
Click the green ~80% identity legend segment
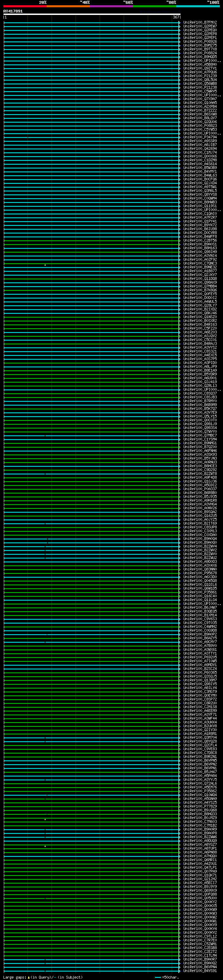tap(155, 6)
